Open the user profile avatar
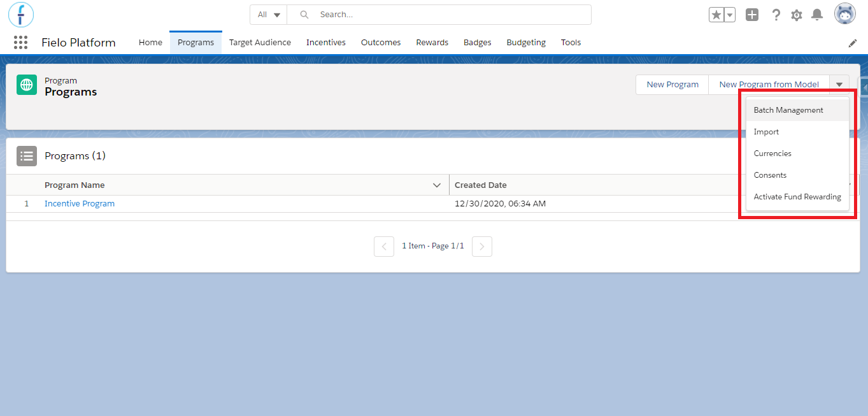 [x=845, y=14]
